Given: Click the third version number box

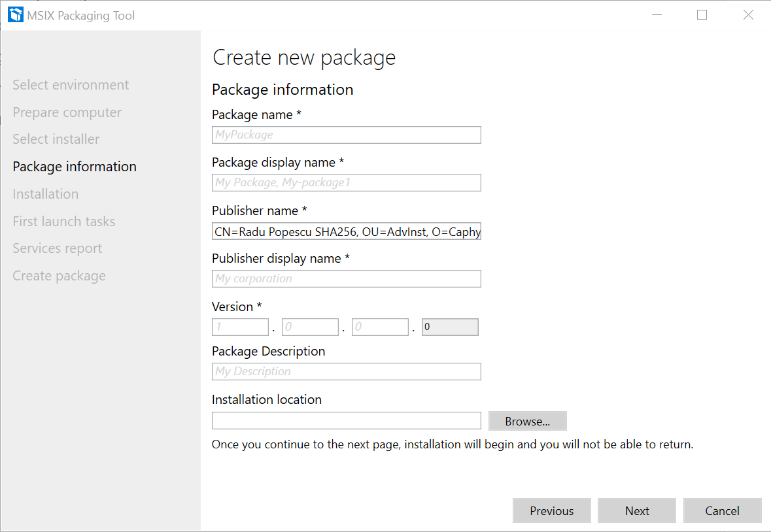Looking at the screenshot, I should (x=380, y=327).
